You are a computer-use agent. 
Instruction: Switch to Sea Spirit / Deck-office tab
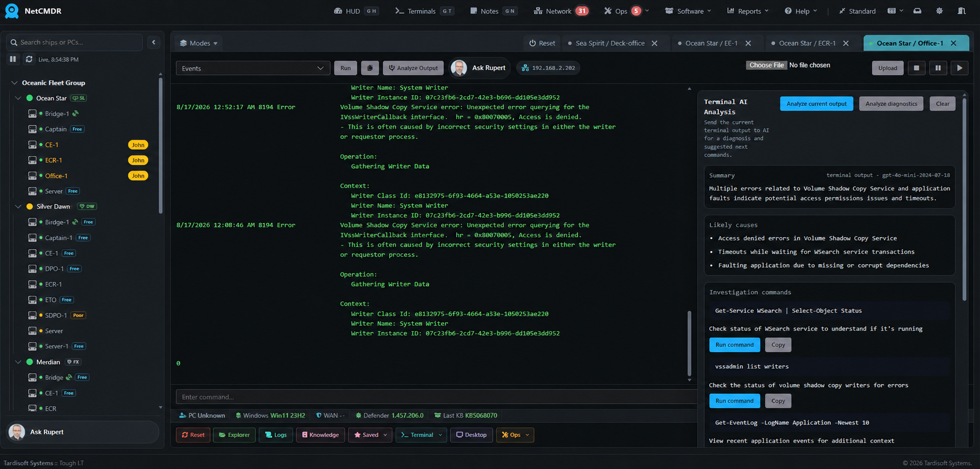coord(610,43)
